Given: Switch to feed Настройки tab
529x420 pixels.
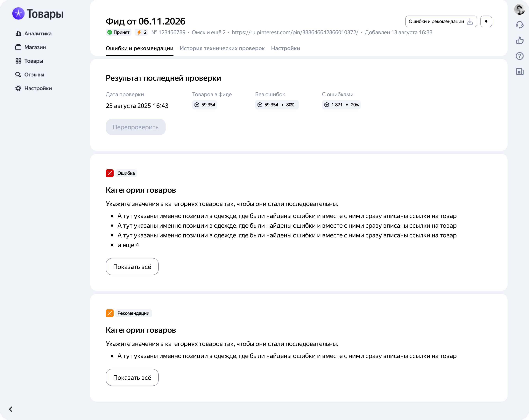Looking at the screenshot, I should pos(285,48).
